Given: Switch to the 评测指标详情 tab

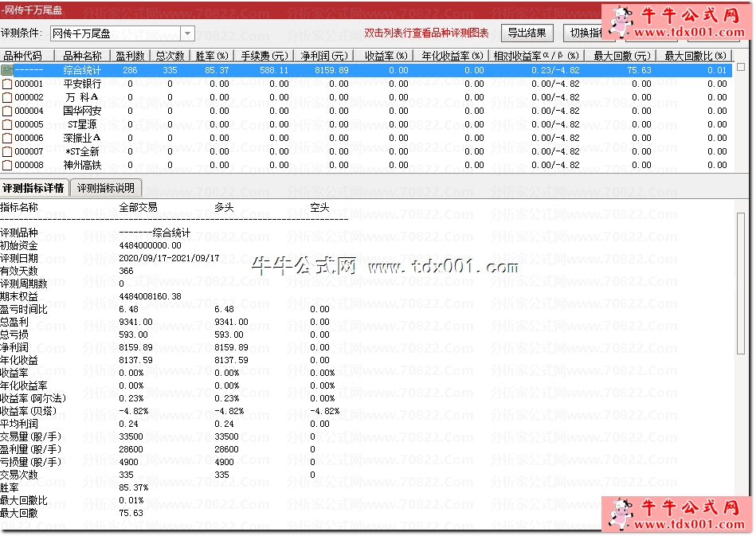Looking at the screenshot, I should tap(33, 188).
